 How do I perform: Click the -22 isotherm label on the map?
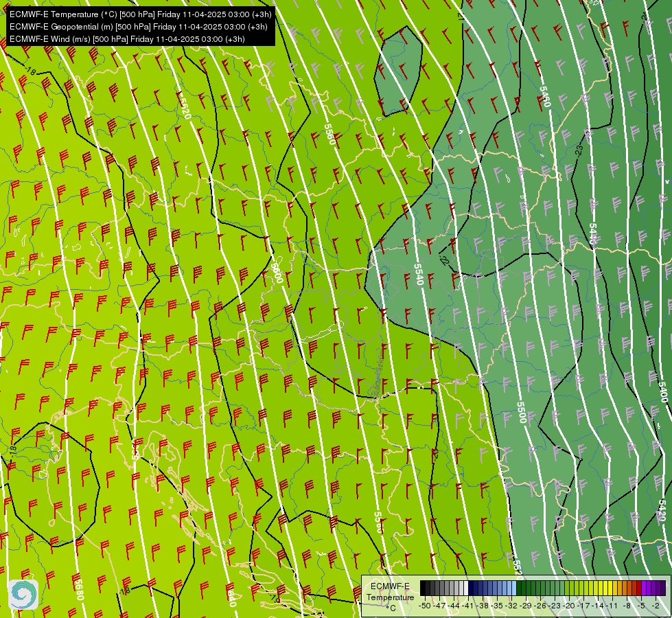click(x=444, y=260)
